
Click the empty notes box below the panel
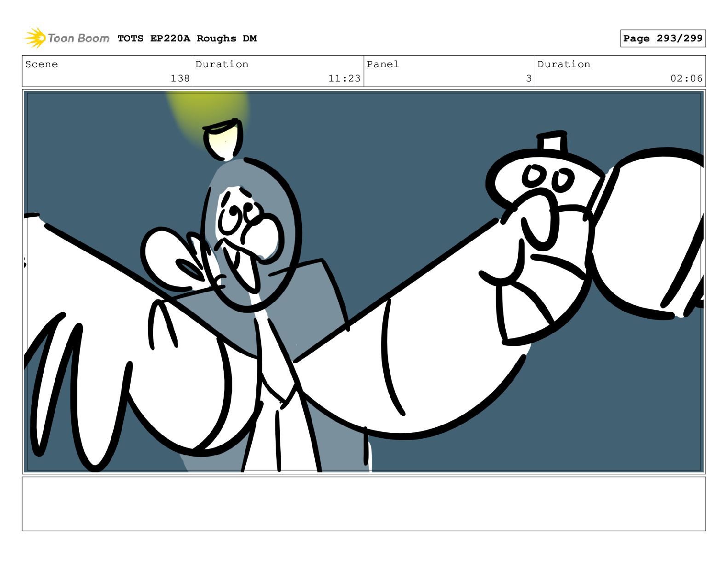[364, 504]
